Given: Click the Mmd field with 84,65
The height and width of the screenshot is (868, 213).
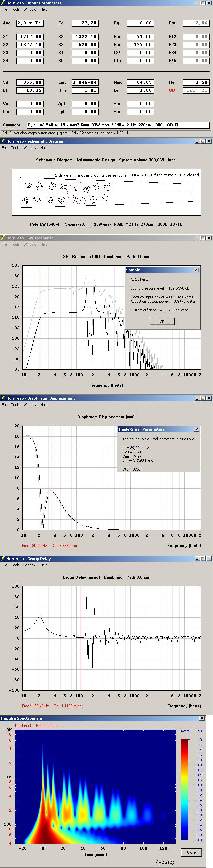Looking at the screenshot, I should click(x=140, y=83).
